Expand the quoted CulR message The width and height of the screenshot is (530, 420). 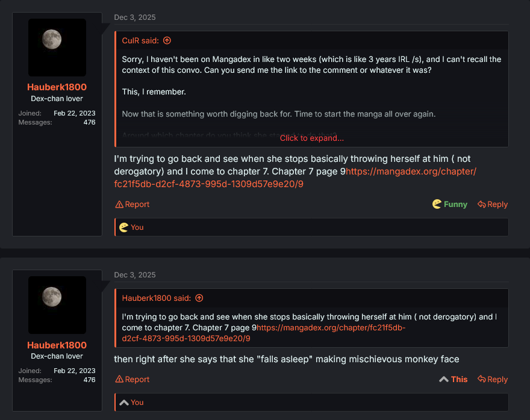pos(311,138)
